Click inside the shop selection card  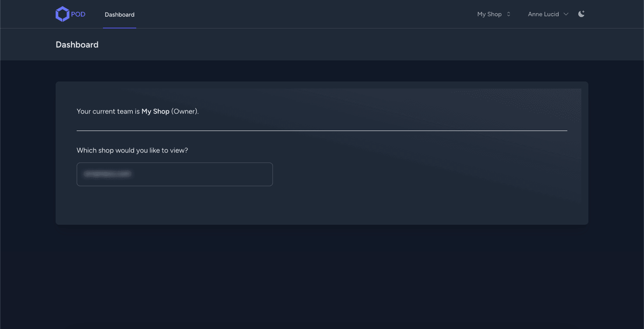[x=174, y=174]
